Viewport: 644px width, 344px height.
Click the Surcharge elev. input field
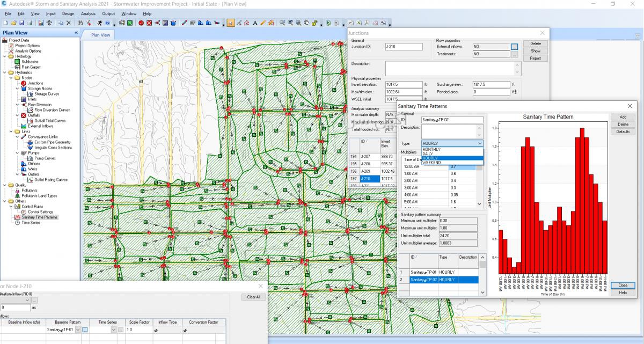point(491,84)
